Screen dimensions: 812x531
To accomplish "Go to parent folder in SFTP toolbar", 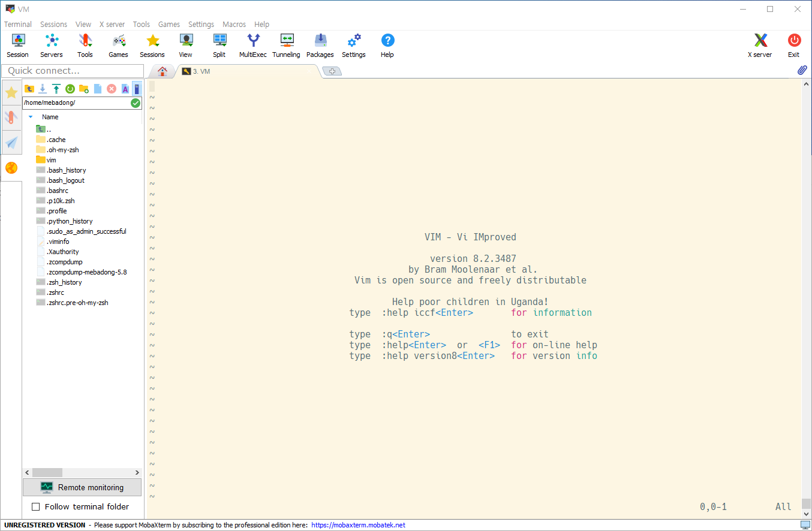I will pos(29,89).
